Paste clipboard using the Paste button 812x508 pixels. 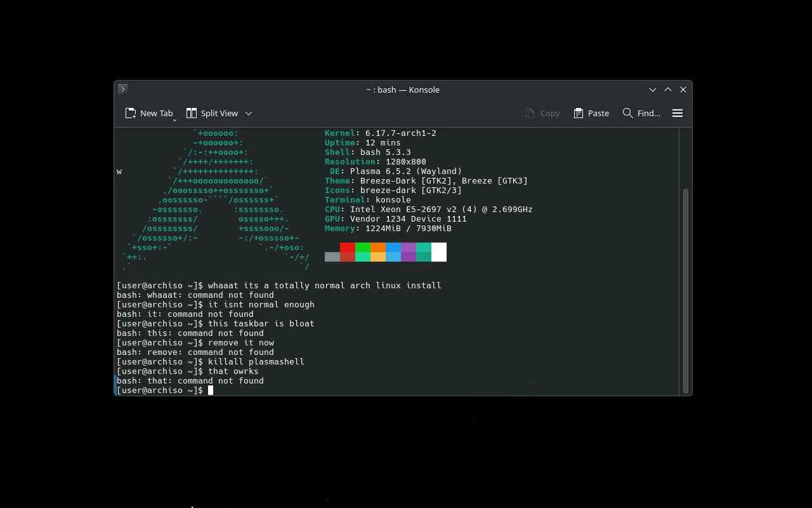(x=591, y=113)
